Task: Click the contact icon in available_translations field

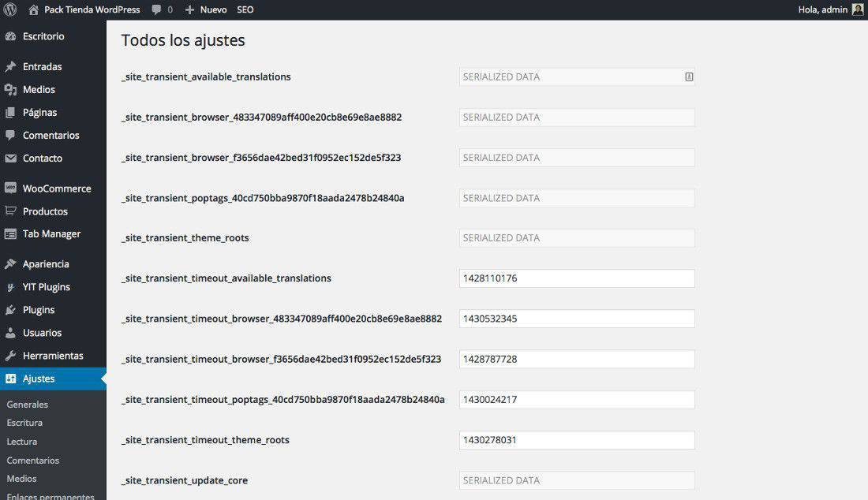Action: [689, 76]
